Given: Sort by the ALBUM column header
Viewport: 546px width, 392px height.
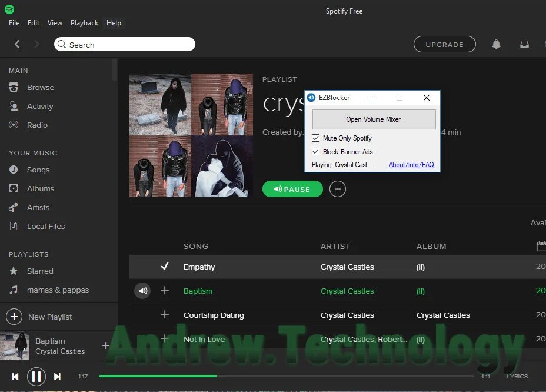Looking at the screenshot, I should [431, 247].
